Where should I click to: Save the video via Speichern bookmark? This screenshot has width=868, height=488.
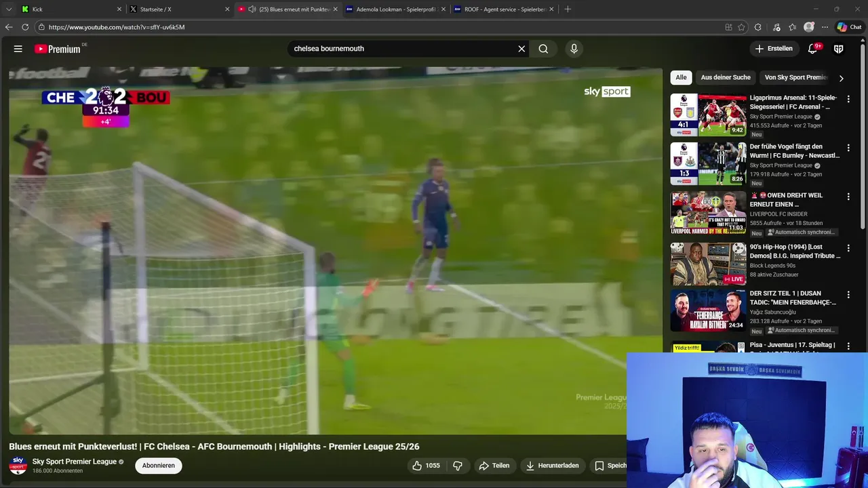[x=608, y=466]
